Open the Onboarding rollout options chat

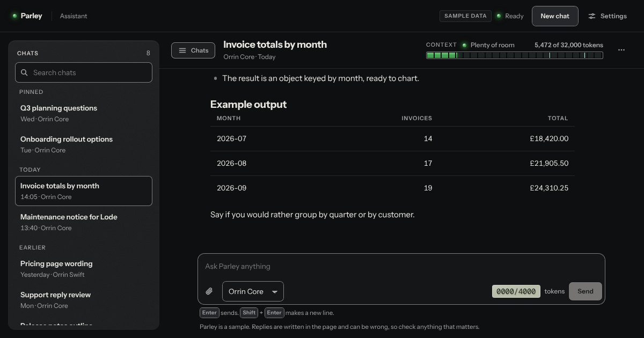(84, 144)
